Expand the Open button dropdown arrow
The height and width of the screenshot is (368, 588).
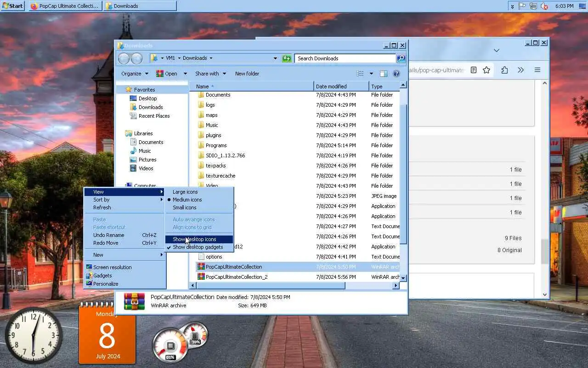tap(185, 74)
